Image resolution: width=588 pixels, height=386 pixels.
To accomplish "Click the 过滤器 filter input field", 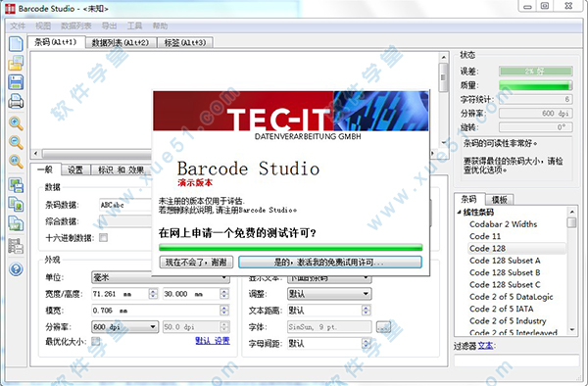I will tap(516, 361).
